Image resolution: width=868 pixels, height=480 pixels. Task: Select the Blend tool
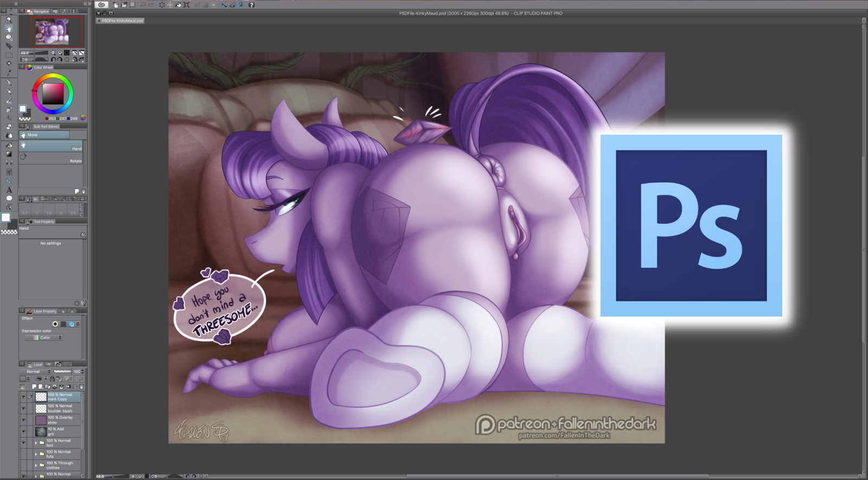tap(9, 135)
